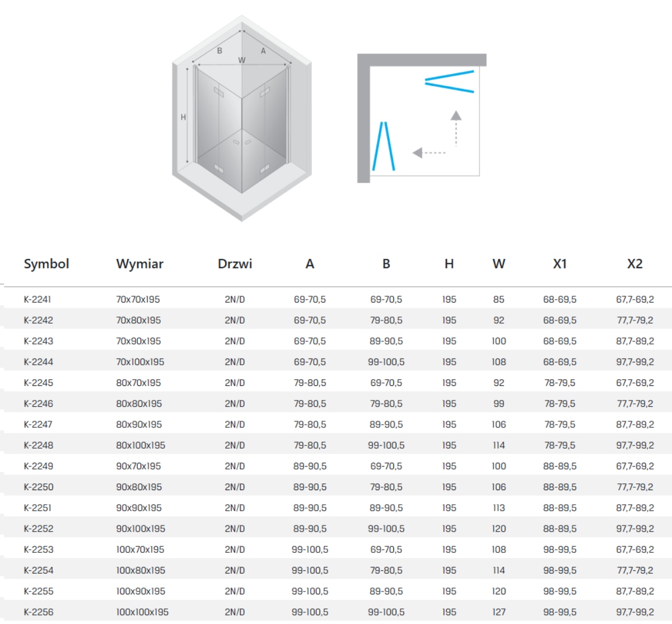
Task: Click the H height label on 3D diagram
Action: click(x=183, y=117)
